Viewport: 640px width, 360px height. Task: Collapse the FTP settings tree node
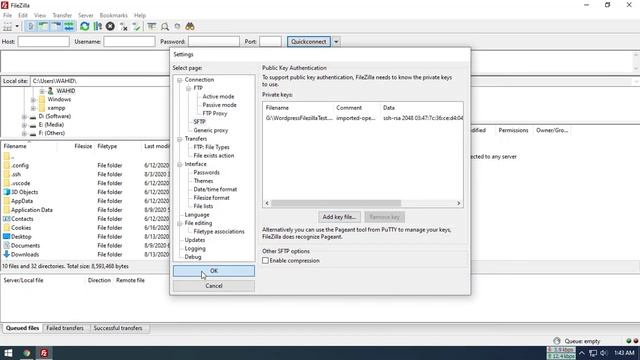point(189,88)
